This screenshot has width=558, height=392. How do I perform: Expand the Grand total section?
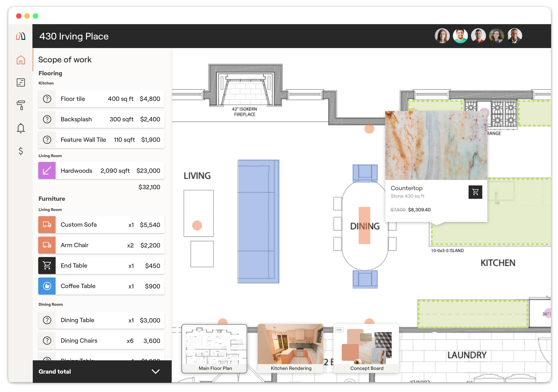[x=156, y=371]
